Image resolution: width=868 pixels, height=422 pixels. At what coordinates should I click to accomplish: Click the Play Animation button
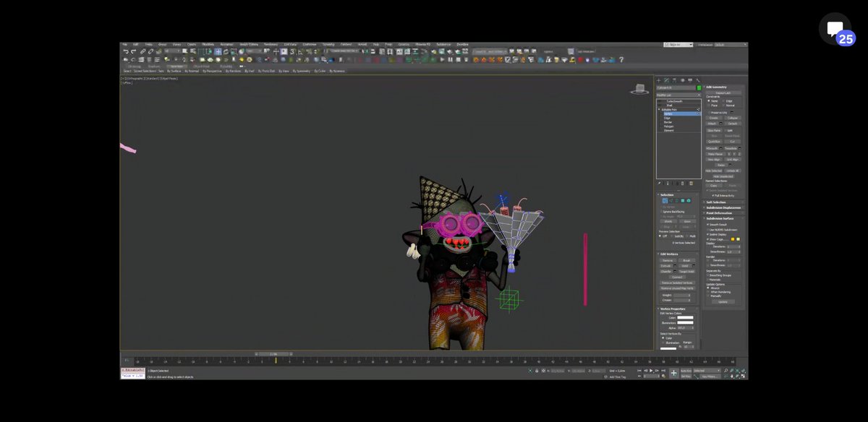(x=651, y=371)
